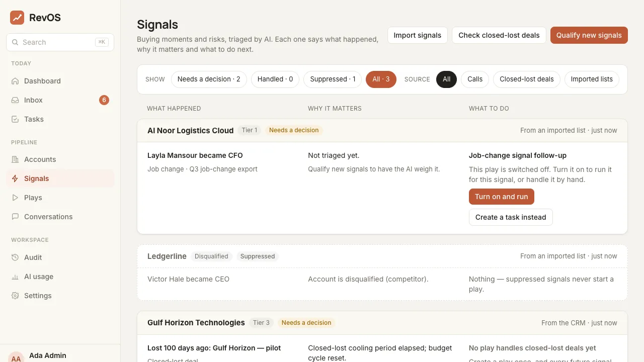Click 'Victor Hale became CEO' text
The width and height of the screenshot is (644, 362).
tap(188, 279)
